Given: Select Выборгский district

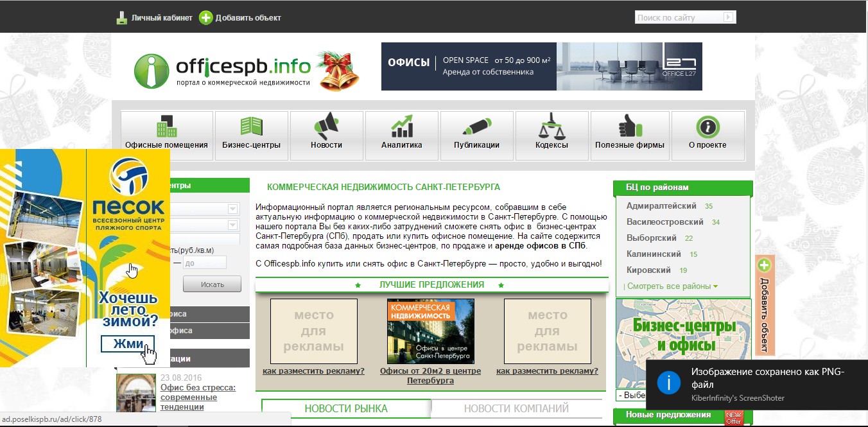Looking at the screenshot, I should tap(652, 238).
